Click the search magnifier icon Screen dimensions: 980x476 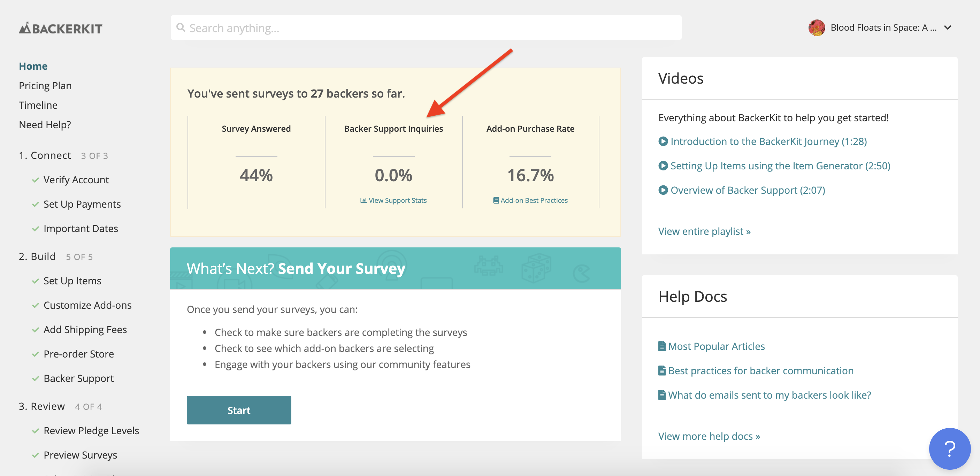pos(181,28)
